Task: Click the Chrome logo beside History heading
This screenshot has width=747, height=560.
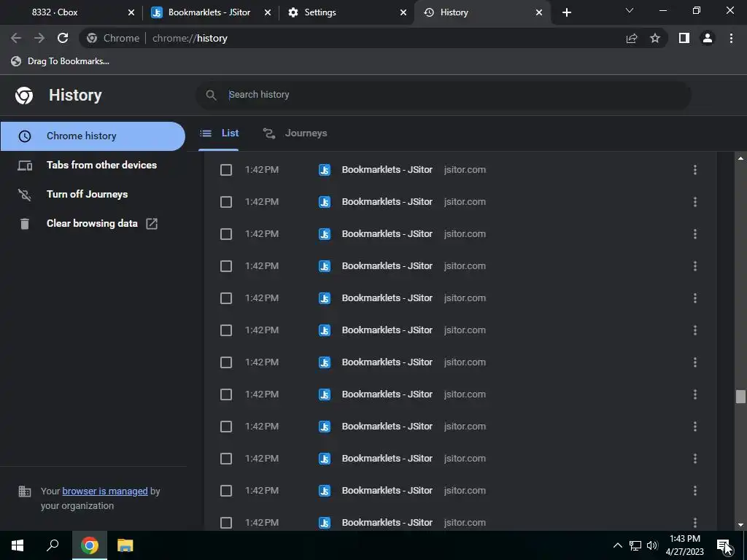Action: click(24, 96)
